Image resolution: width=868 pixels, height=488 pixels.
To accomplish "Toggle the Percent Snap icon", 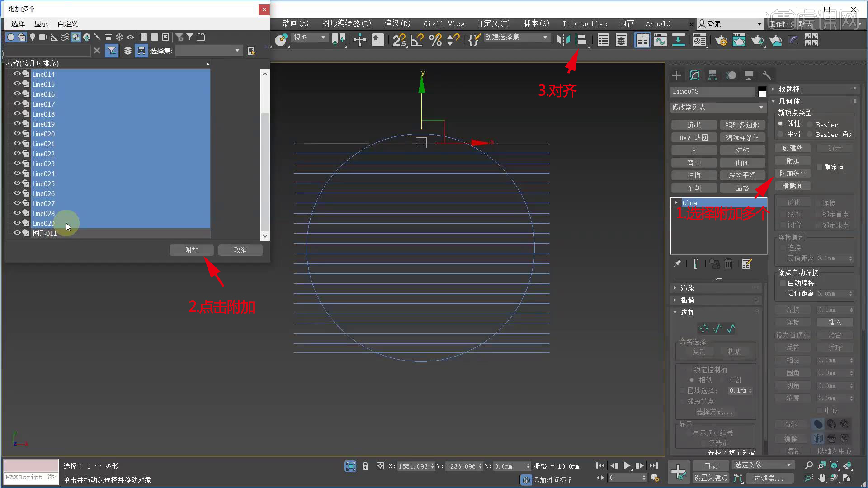I will 435,40.
